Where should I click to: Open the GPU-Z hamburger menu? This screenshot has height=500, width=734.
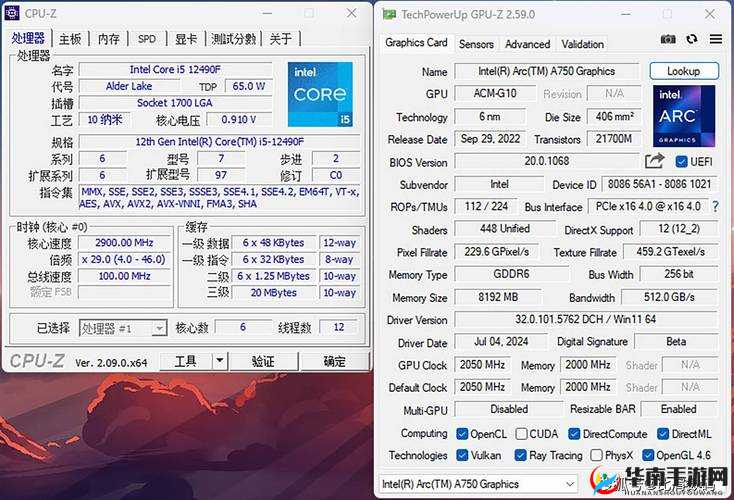tap(716, 40)
